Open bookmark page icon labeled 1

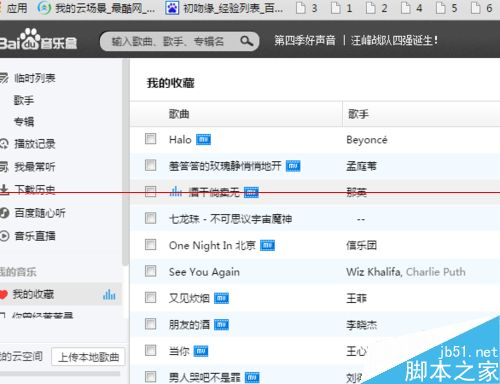click(x=336, y=8)
